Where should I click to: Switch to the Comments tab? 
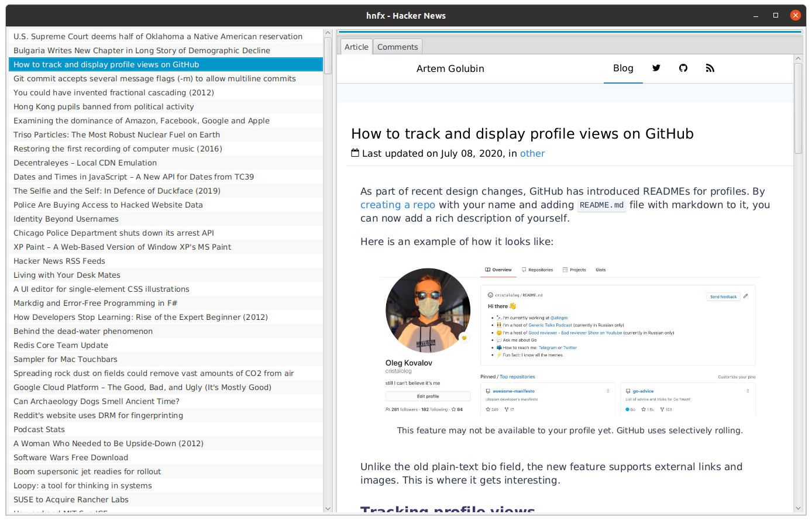click(398, 47)
